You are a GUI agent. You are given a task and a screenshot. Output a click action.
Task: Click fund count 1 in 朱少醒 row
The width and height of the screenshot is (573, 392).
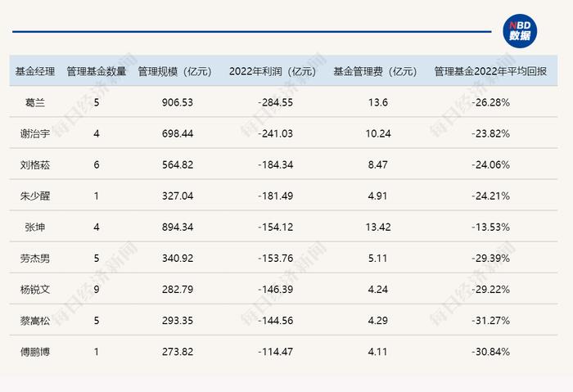(x=97, y=196)
